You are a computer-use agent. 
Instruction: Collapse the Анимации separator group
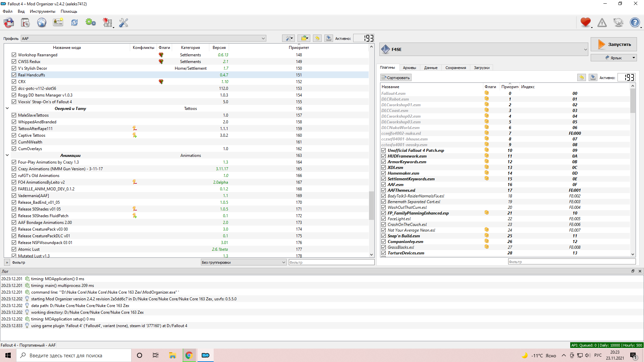click(7, 155)
